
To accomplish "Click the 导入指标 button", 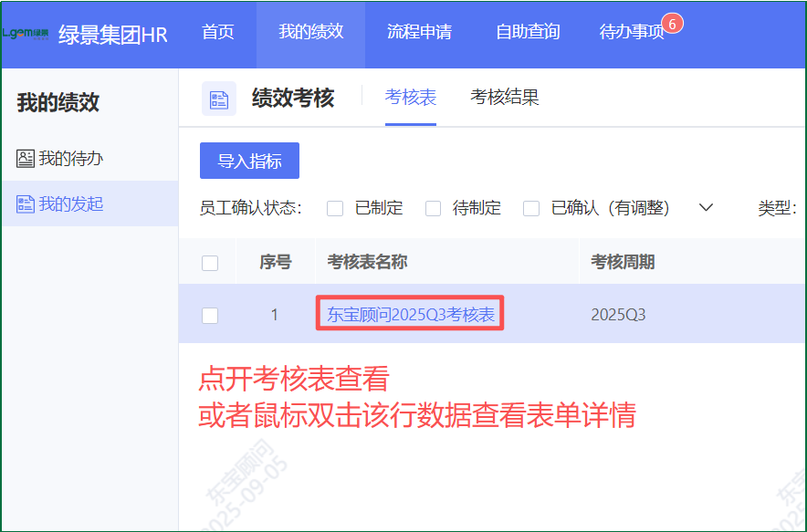I will (249, 162).
